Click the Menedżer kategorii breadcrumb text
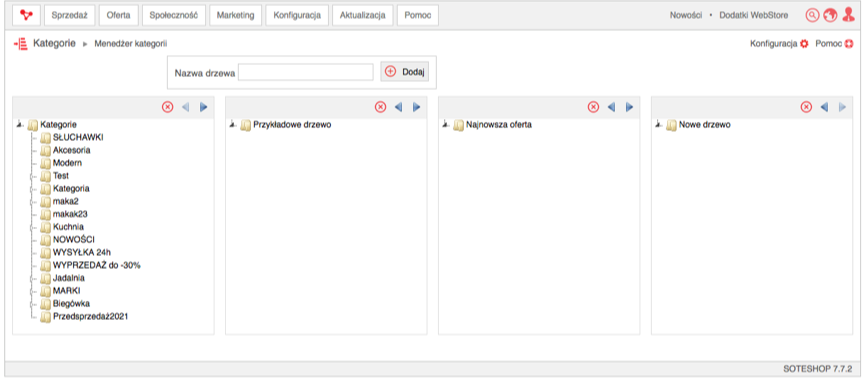This screenshot has width=864, height=380. pyautogui.click(x=131, y=44)
